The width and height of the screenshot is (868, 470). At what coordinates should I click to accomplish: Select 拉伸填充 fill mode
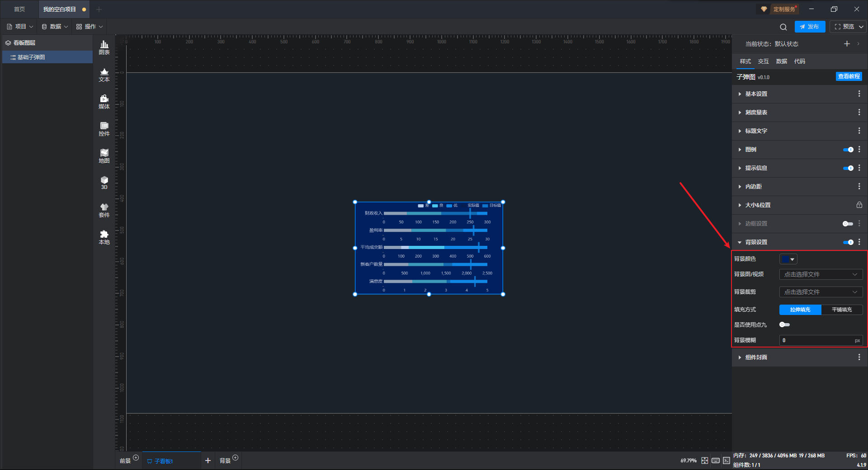coord(800,310)
